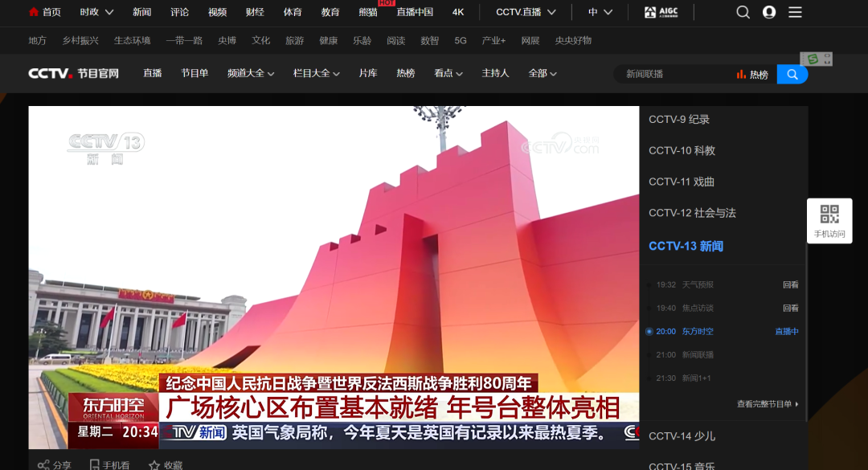
Task: Click the user account profile icon
Action: [769, 12]
